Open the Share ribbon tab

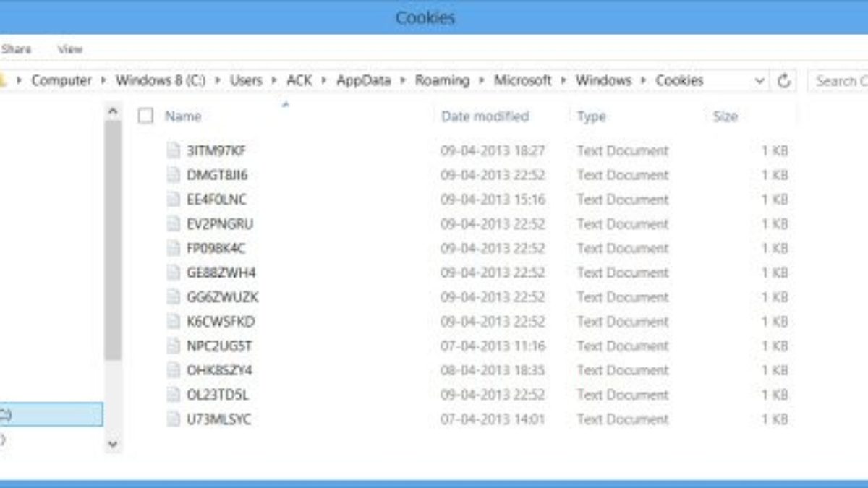tap(16, 49)
